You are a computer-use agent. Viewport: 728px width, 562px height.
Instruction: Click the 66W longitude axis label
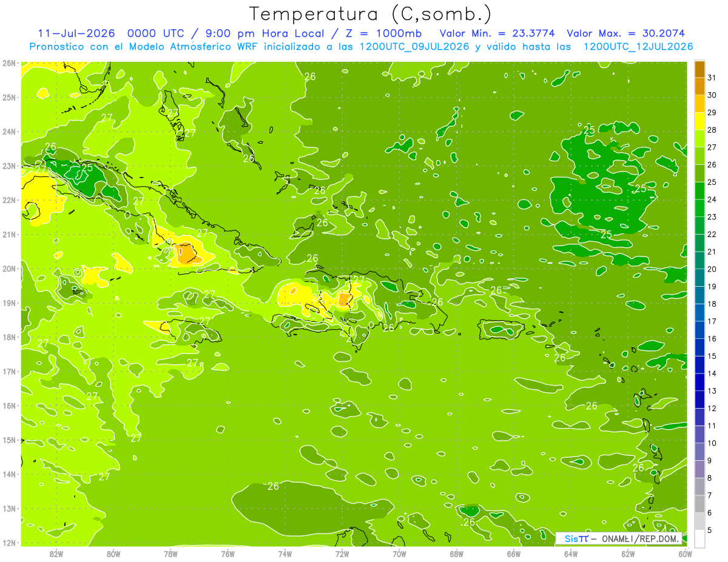513,554
